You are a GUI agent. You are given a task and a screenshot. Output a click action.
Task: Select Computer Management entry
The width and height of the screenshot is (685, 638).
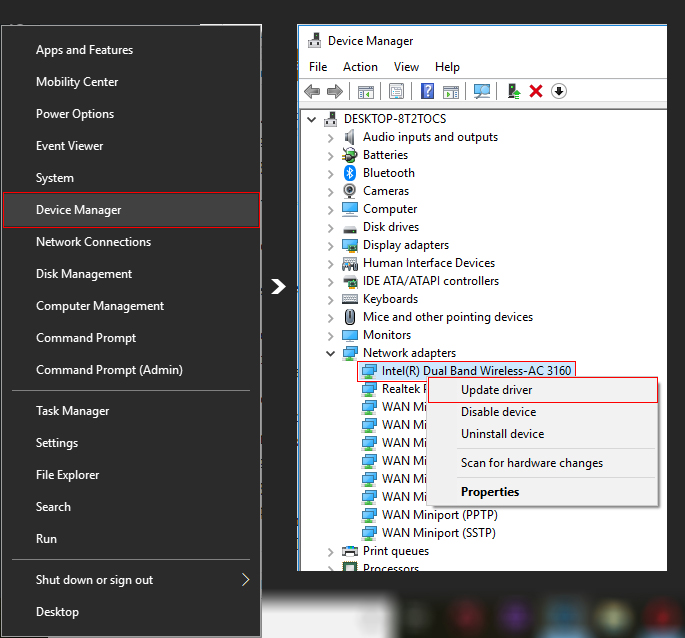pyautogui.click(x=131, y=306)
